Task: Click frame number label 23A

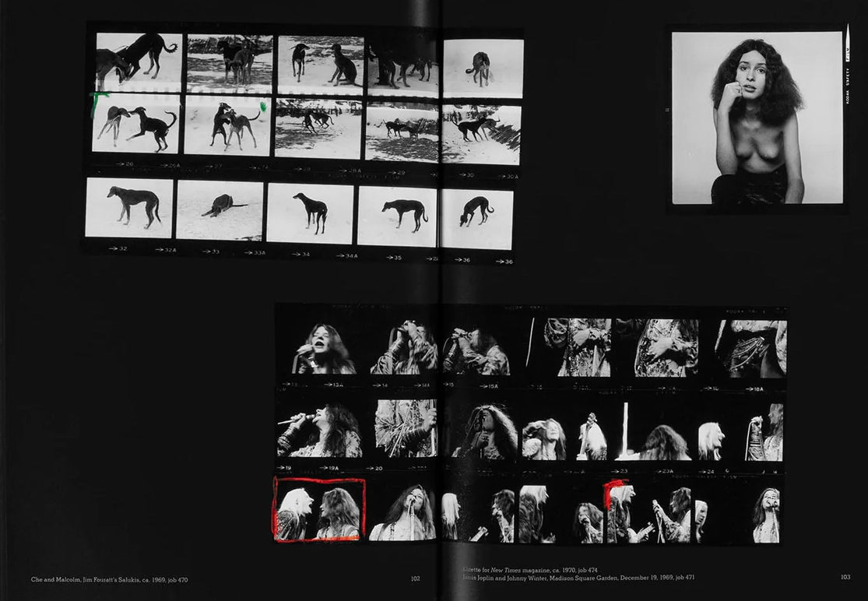Action: pyautogui.click(x=664, y=472)
